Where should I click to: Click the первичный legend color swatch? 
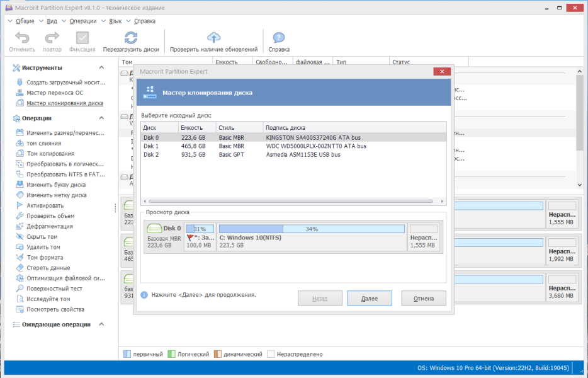pyautogui.click(x=127, y=354)
